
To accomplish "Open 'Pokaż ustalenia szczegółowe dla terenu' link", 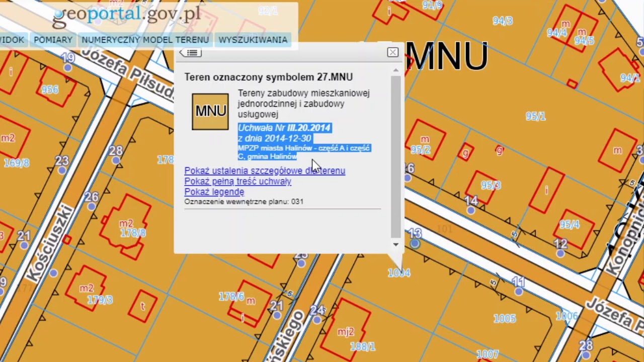I will (x=265, y=171).
